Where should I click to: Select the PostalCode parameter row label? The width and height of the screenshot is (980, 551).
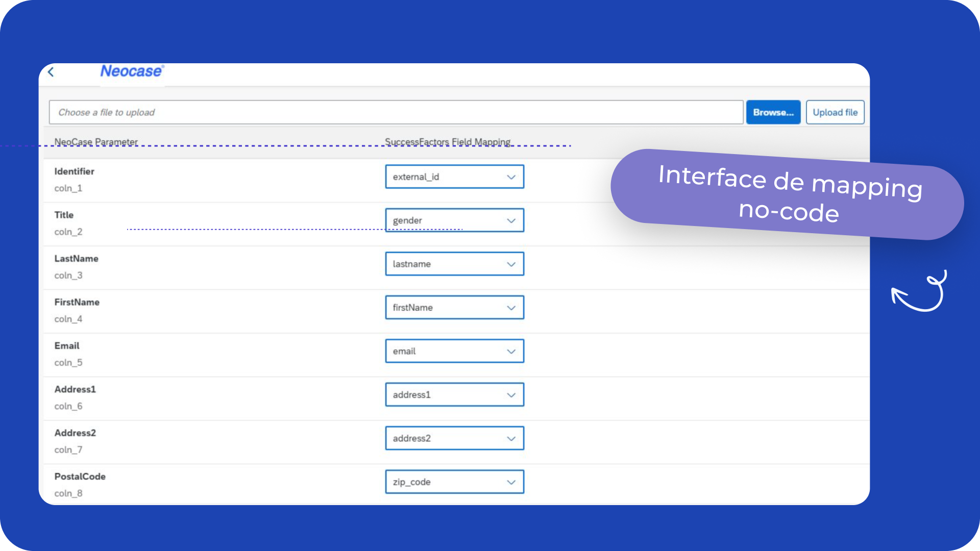80,477
